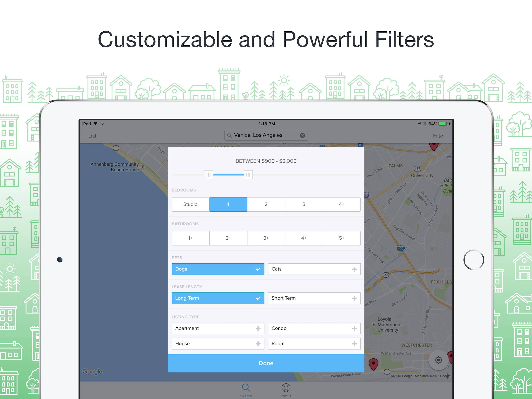Switch to List view

tap(92, 136)
